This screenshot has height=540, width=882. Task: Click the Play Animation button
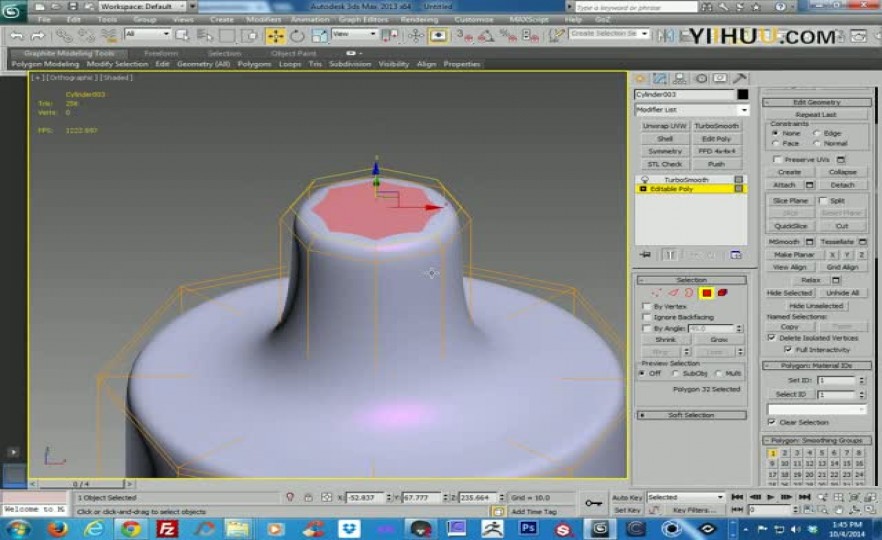pos(771,497)
